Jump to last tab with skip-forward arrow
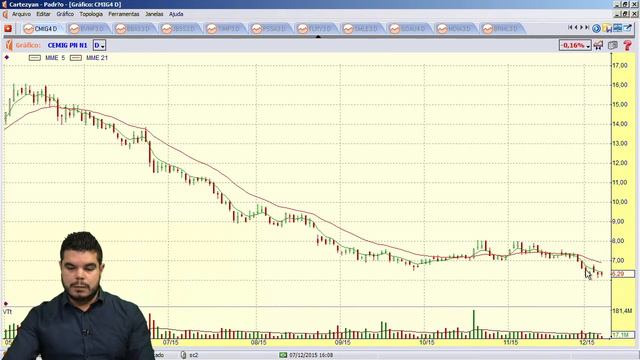Screen dimensions: 640x360 tap(587, 27)
